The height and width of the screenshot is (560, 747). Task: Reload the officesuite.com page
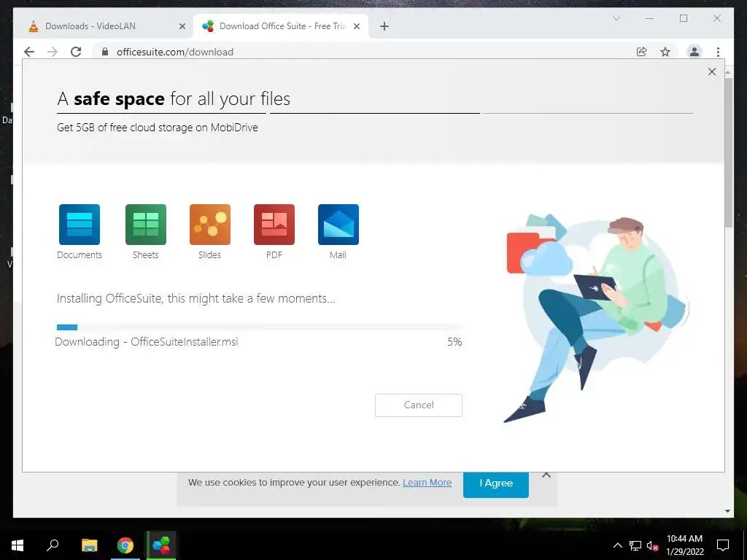(76, 52)
